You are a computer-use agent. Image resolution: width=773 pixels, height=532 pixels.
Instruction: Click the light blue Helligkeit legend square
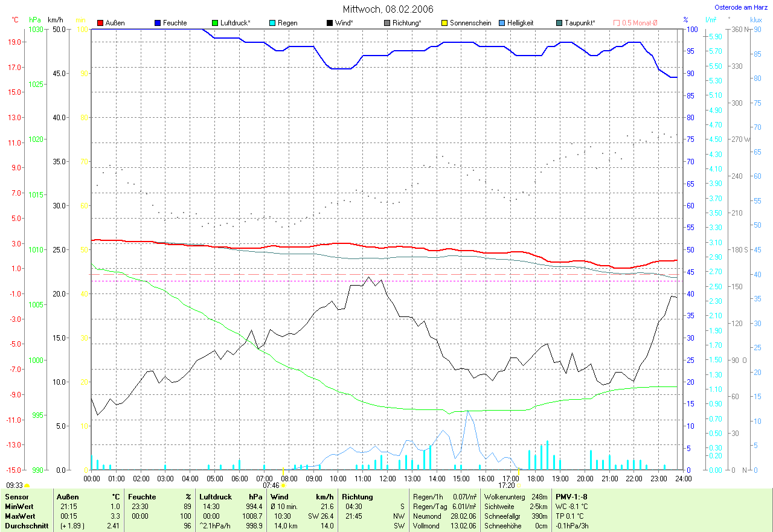502,23
